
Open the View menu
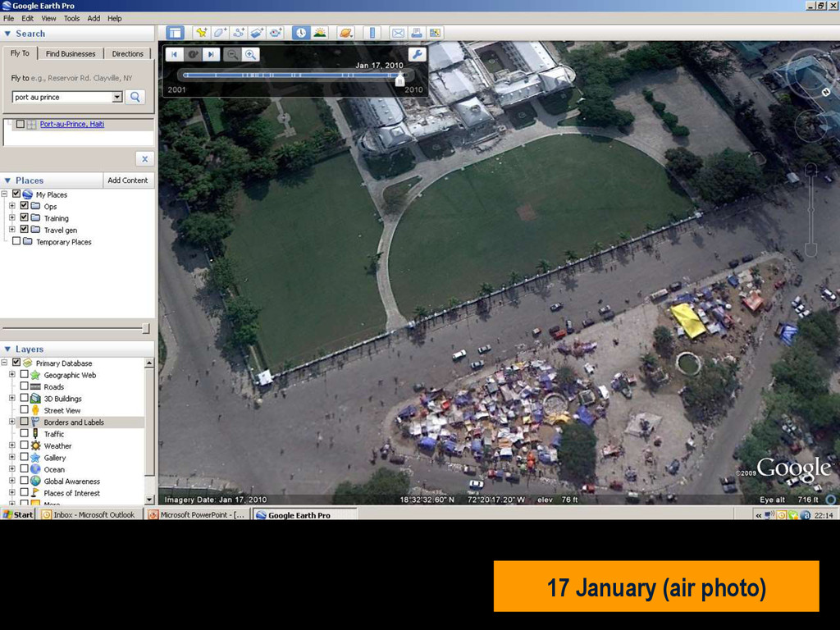pyautogui.click(x=48, y=18)
